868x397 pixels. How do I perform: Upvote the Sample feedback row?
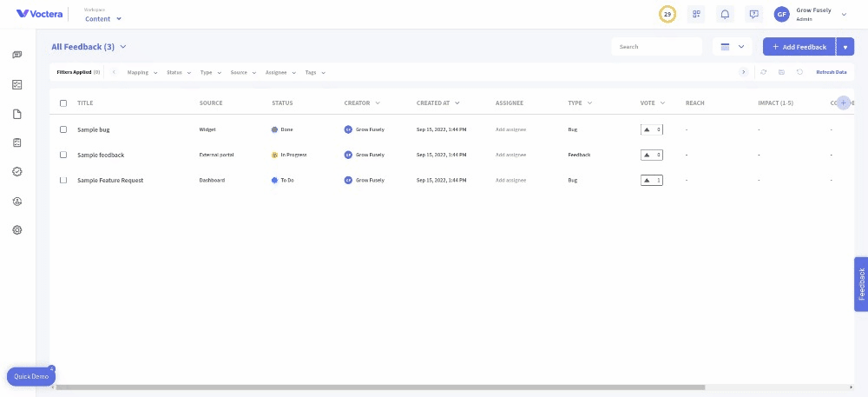(652, 155)
